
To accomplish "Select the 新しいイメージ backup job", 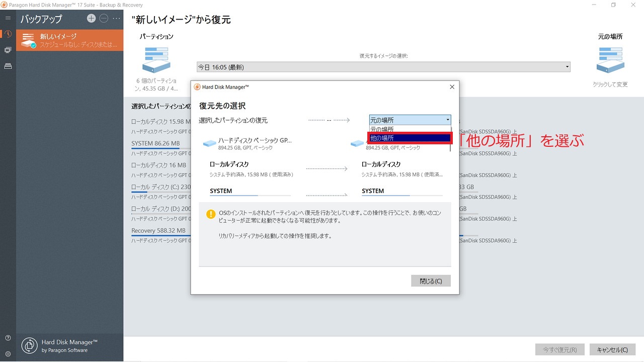I will (x=70, y=40).
